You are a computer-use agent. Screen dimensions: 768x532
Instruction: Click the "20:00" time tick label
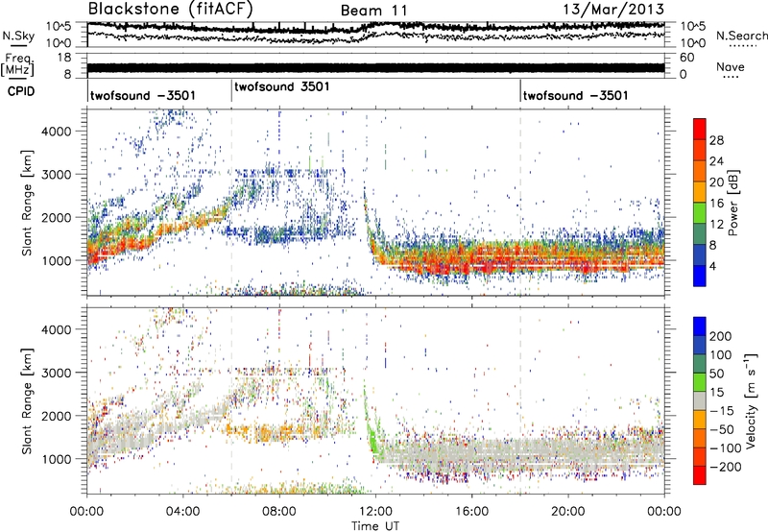[x=568, y=512]
